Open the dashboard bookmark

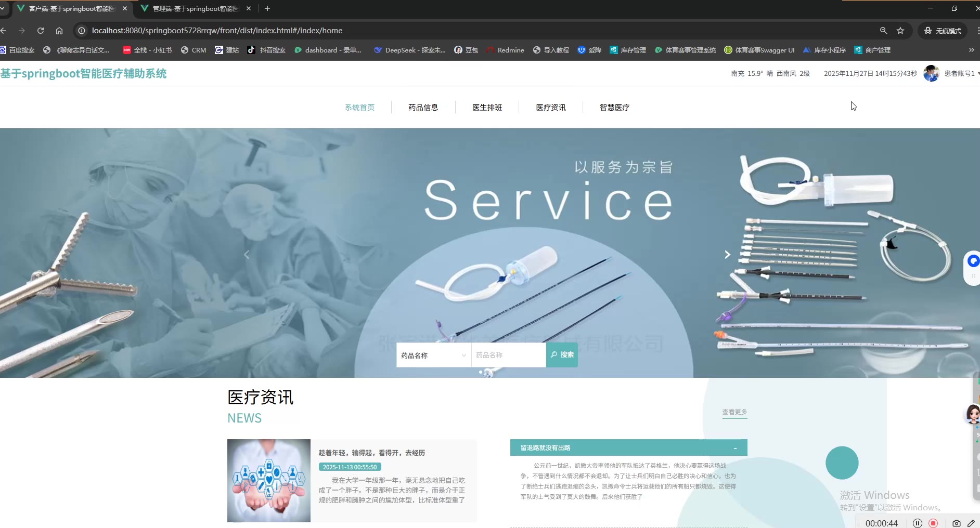coord(328,50)
